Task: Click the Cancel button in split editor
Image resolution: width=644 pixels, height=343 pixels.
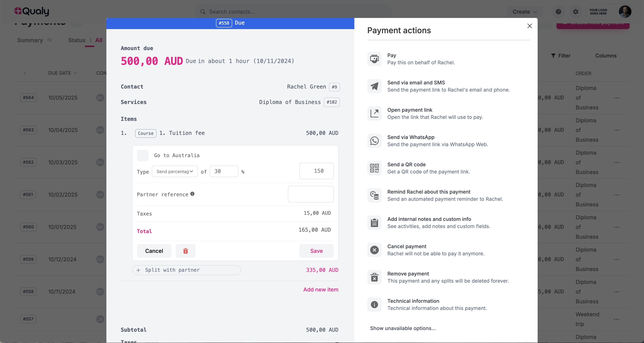Action: (x=154, y=251)
